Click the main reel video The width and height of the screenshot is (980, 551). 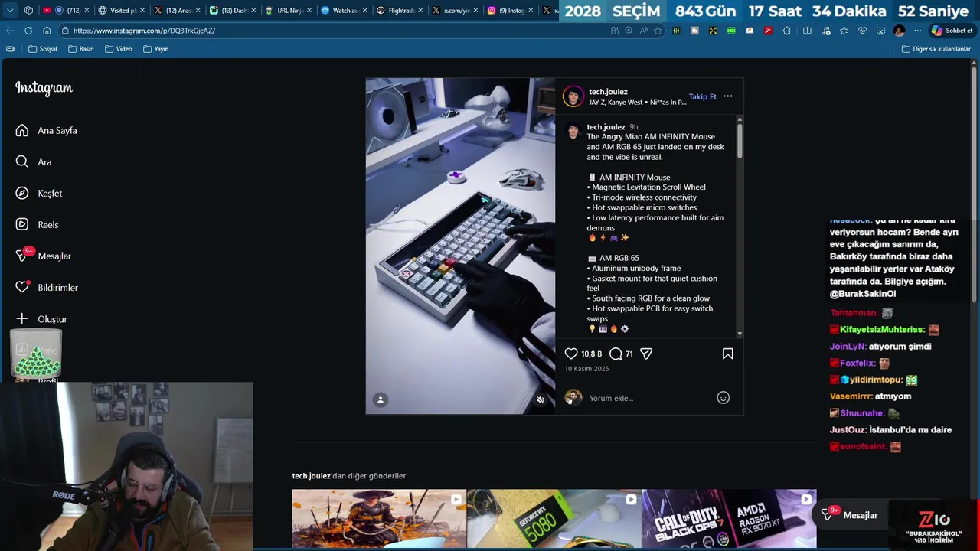click(460, 246)
